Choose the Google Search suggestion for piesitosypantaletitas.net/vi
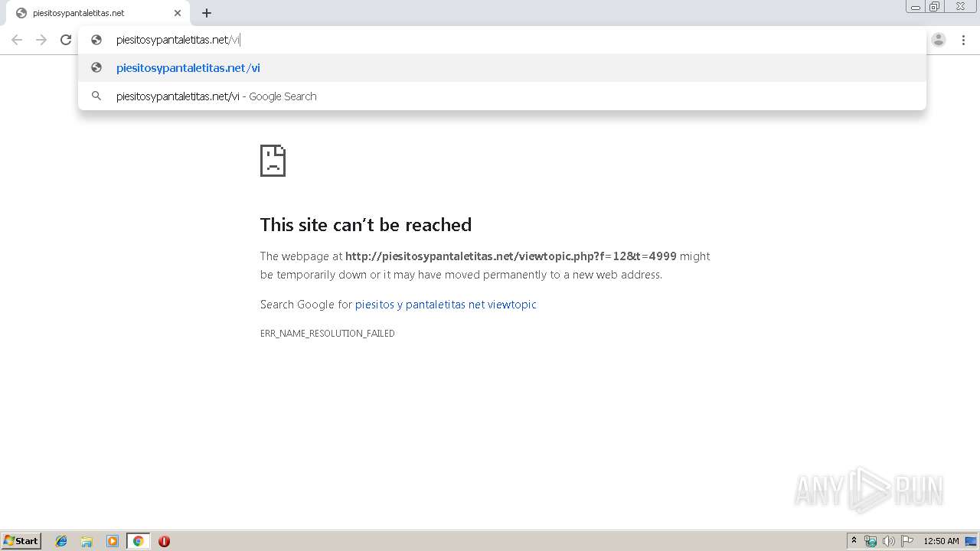 coord(501,96)
